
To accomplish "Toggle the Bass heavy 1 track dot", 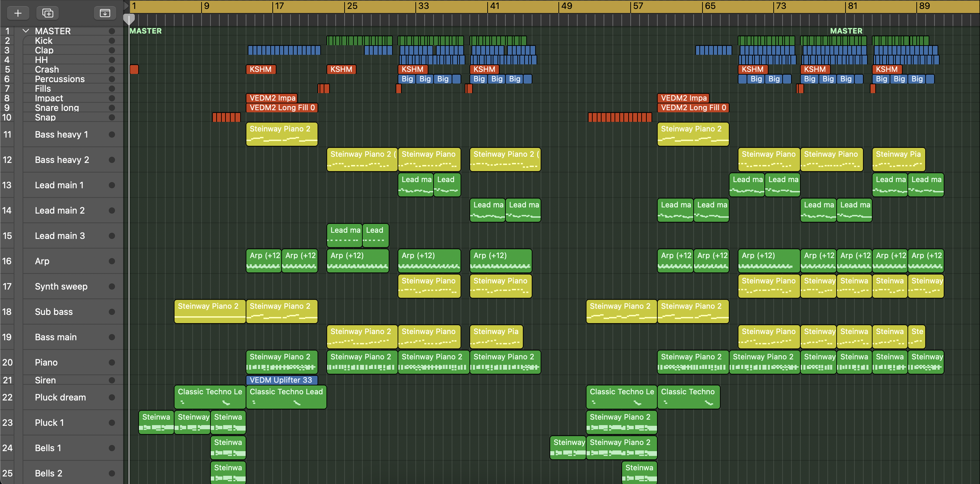I will pyautogui.click(x=112, y=134).
